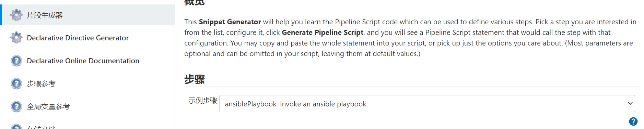Open Declarative Online Documentation link
Image resolution: width=644 pixels, height=129 pixels.
[x=83, y=61]
